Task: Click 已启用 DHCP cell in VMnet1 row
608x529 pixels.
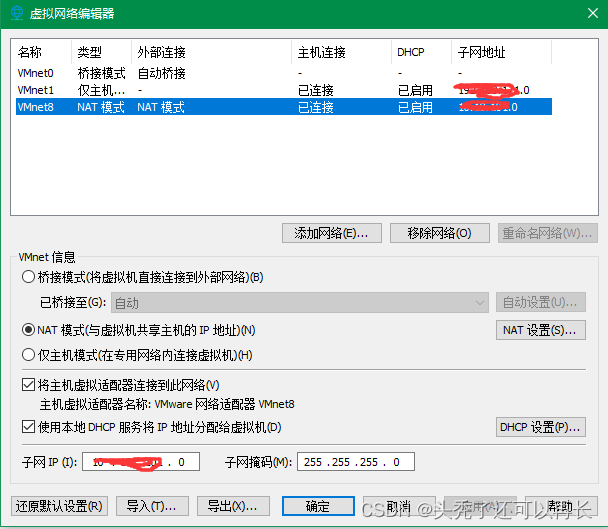Action: point(415,90)
